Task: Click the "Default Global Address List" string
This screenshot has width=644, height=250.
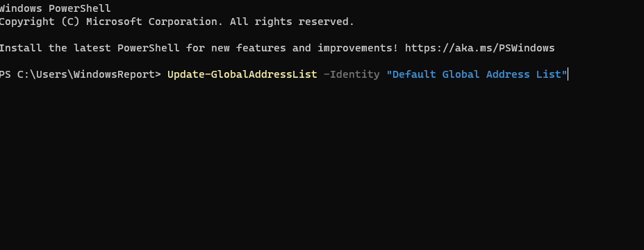Action: [477, 74]
